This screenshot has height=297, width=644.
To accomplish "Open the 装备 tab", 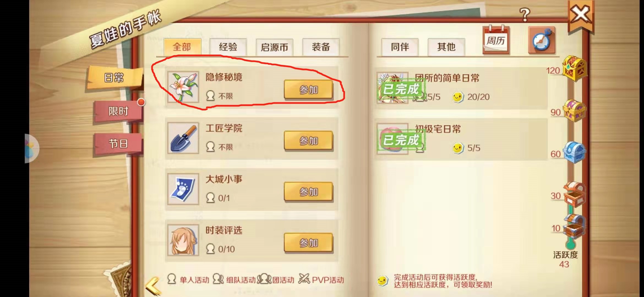I will coord(321,47).
